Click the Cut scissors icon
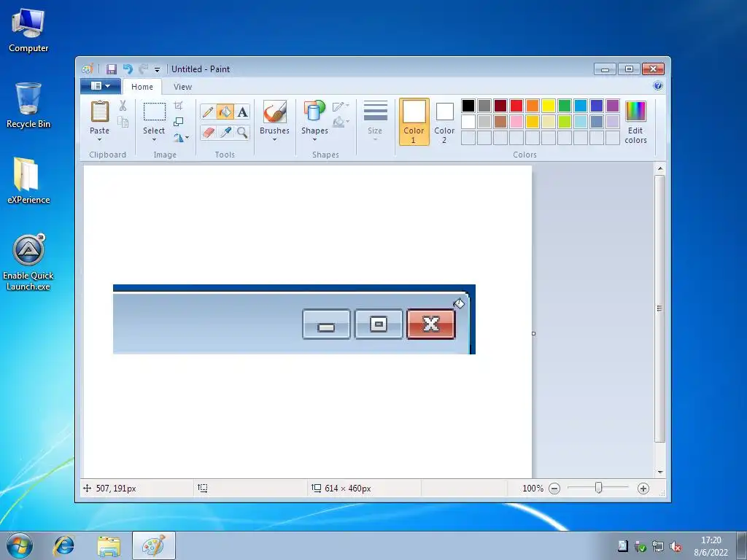Viewport: 747px width, 560px height. pos(123,106)
